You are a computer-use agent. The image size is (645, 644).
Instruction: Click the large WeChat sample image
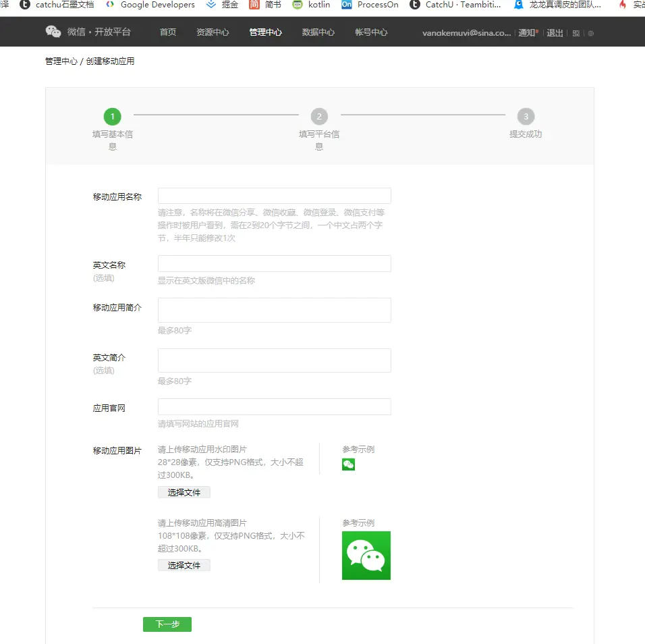(366, 556)
